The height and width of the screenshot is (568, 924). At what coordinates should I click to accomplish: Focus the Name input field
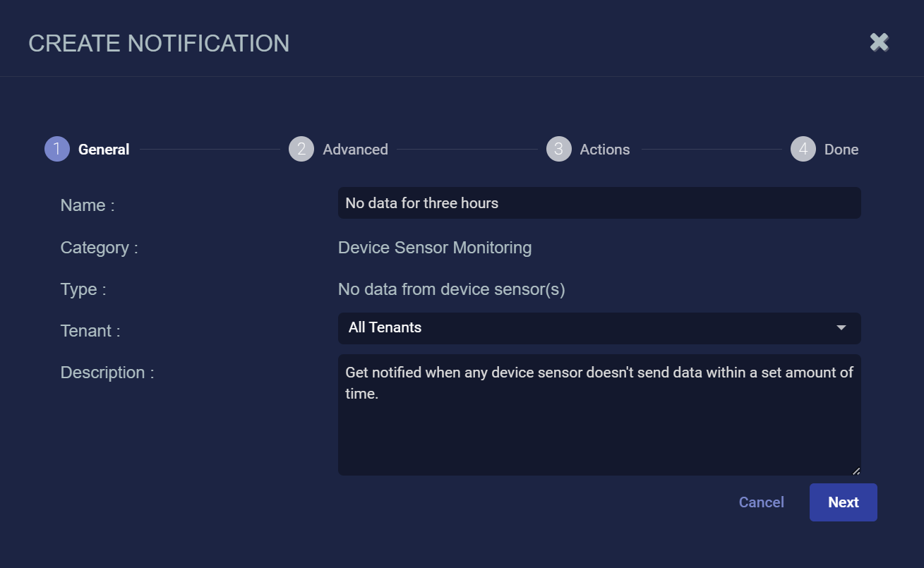pyautogui.click(x=599, y=203)
